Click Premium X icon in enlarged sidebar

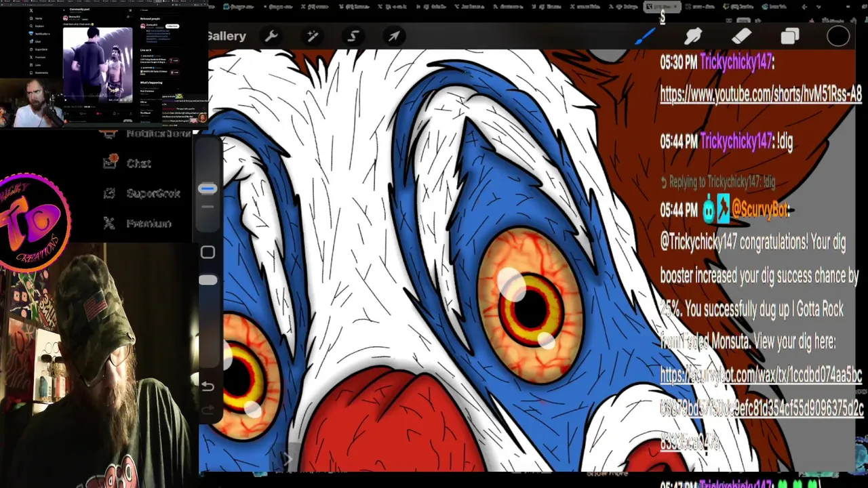(109, 223)
